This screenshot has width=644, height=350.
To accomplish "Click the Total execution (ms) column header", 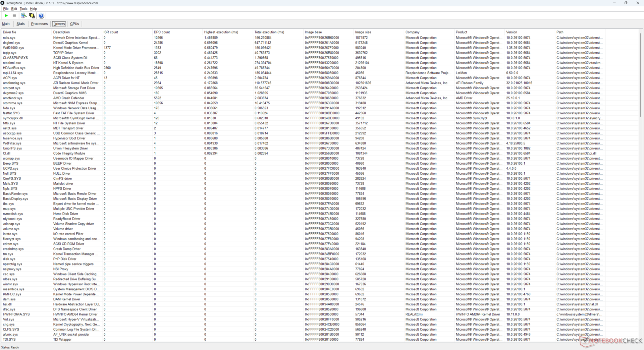I will pos(269,32).
